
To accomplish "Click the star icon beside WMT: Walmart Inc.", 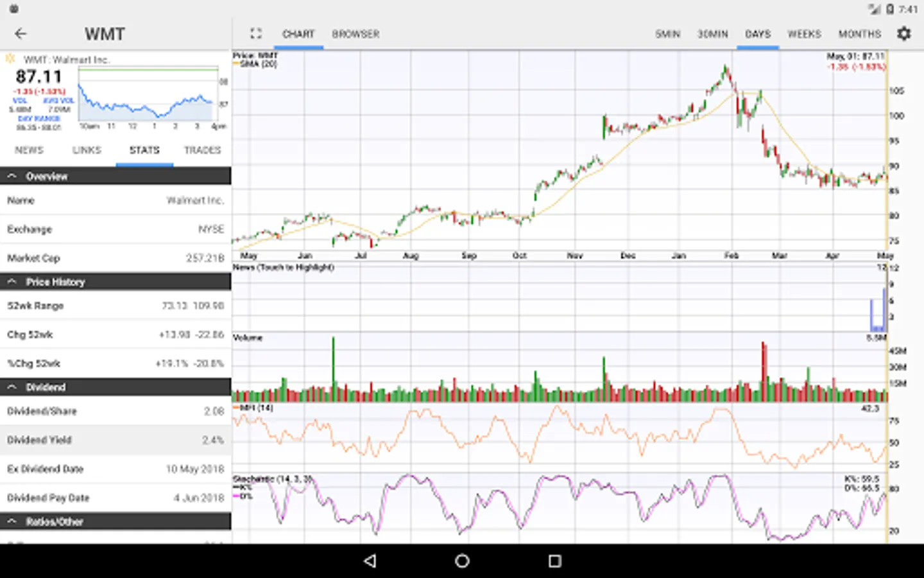I will (x=10, y=59).
